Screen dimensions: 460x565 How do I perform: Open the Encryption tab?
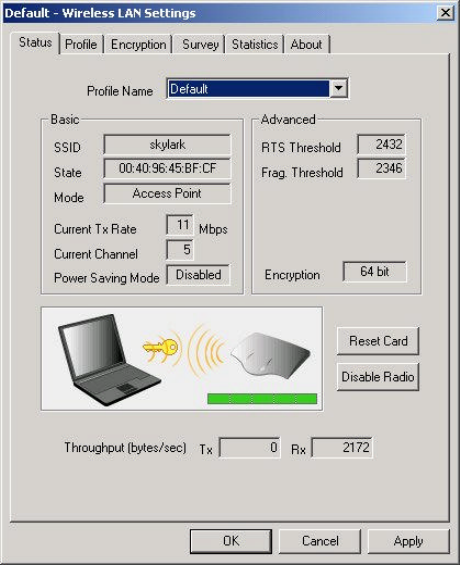pyautogui.click(x=139, y=44)
